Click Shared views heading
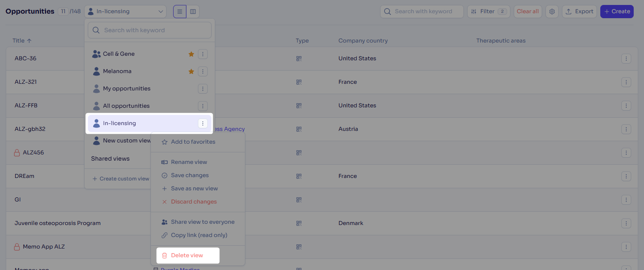The width and height of the screenshot is (644, 270). pyautogui.click(x=110, y=159)
